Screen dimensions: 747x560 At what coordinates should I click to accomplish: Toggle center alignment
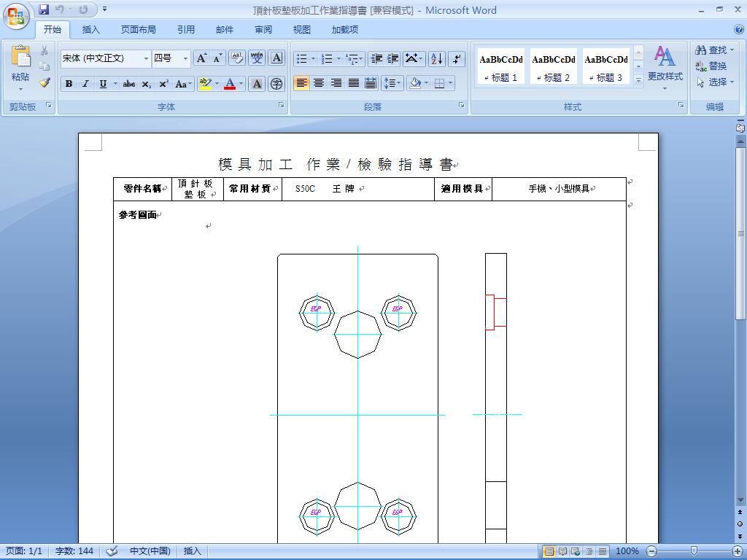tap(319, 83)
